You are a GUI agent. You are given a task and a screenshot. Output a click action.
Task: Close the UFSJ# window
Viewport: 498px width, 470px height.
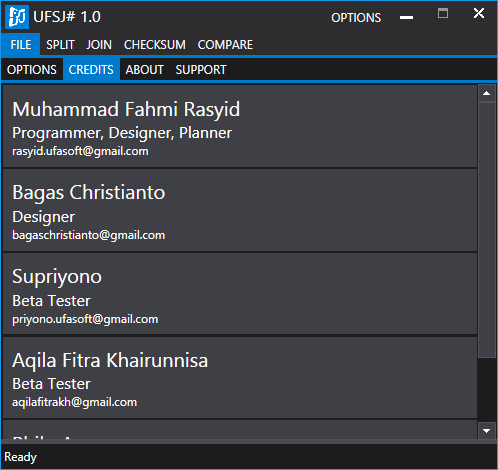[479, 13]
